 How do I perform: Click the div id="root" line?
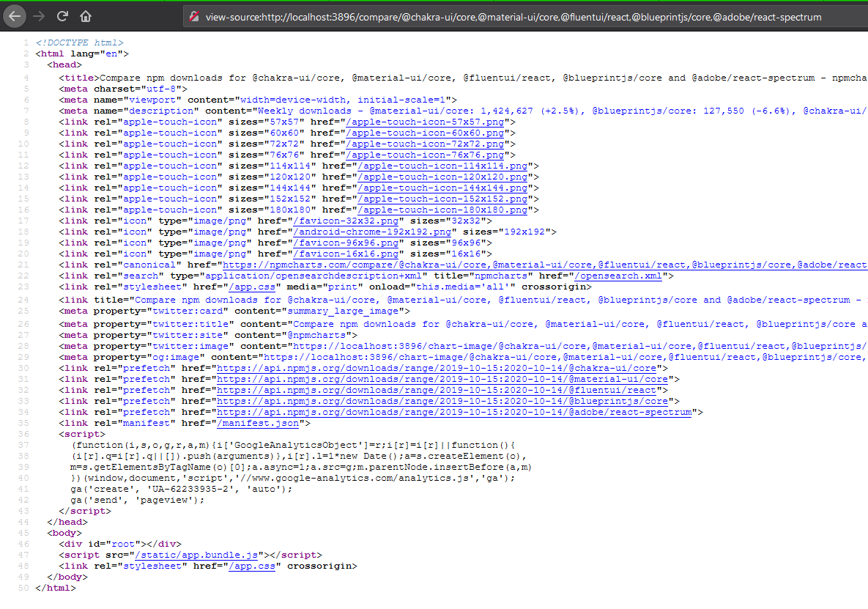(x=120, y=545)
